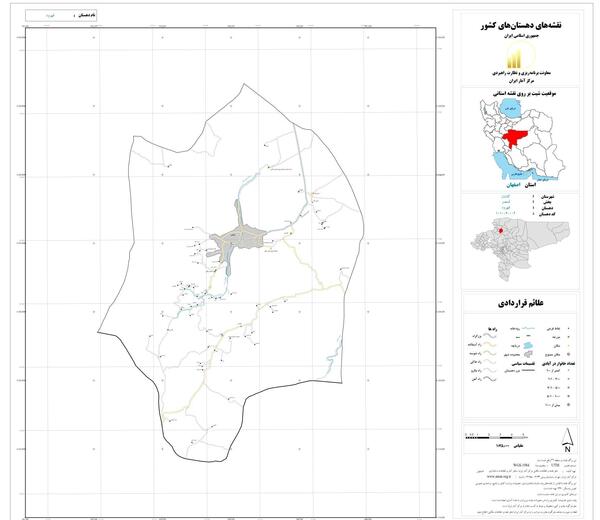Image resolution: width=600 pixels, height=520 pixels.
Task: Click the red Isfahan province on Iran map
Action: pyautogui.click(x=515, y=139)
